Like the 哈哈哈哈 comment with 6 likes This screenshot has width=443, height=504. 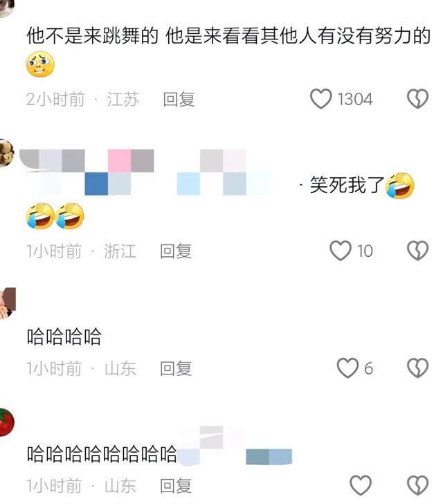[x=347, y=368]
